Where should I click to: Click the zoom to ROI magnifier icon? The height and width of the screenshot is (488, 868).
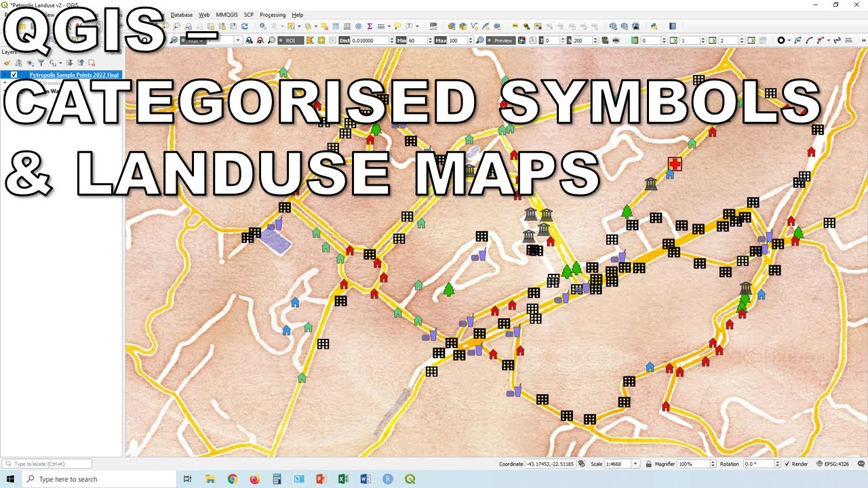272,41
